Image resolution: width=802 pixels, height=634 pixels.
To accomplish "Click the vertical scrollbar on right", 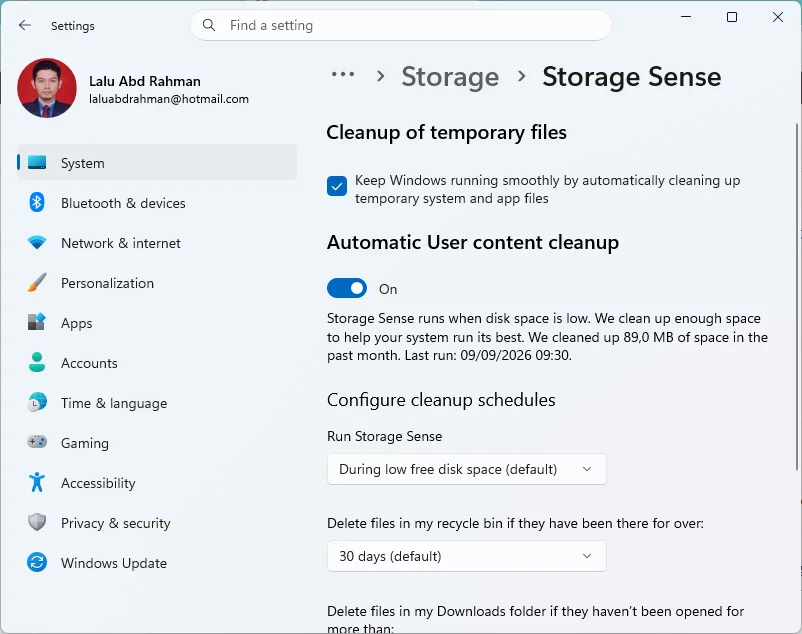I will pos(797,297).
